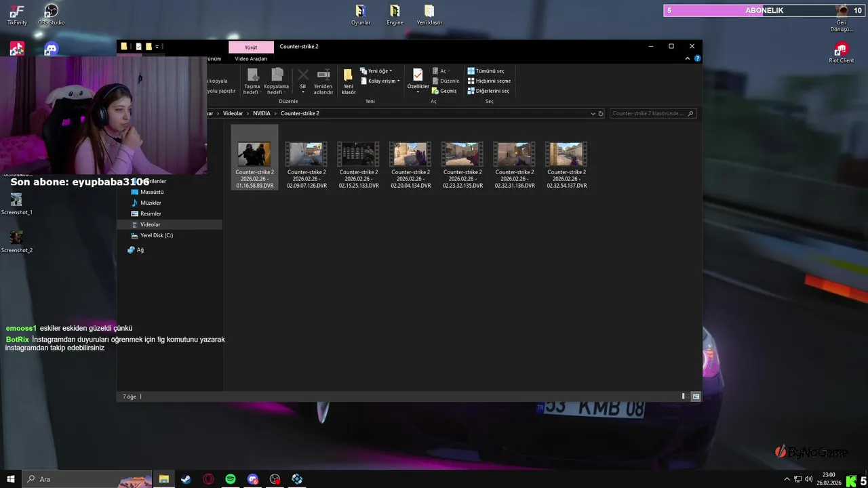Click the Explorer help question-mark icon

click(697, 59)
